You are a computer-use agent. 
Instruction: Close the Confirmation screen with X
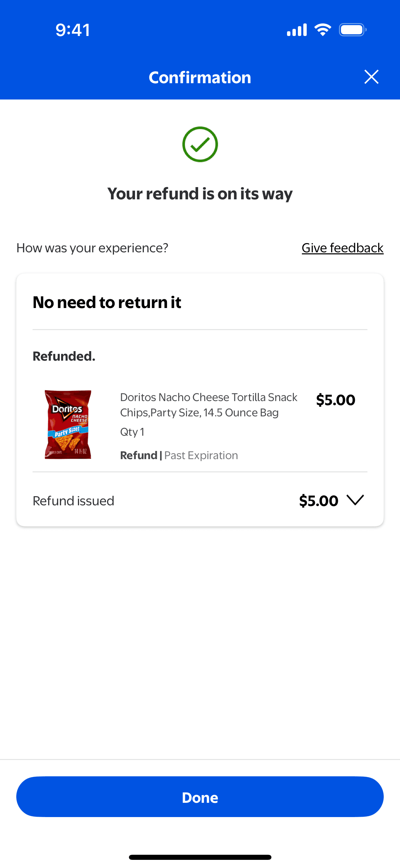371,77
